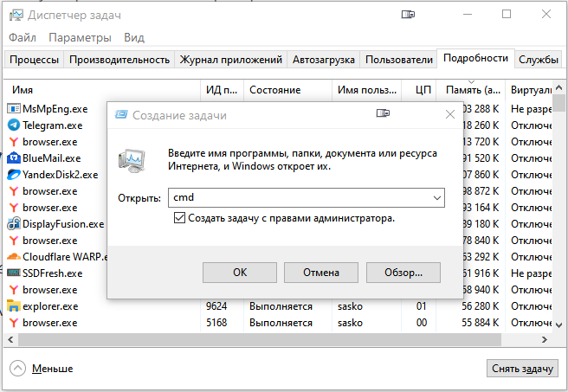
Task: Confirm with the OK button
Action: [240, 273]
